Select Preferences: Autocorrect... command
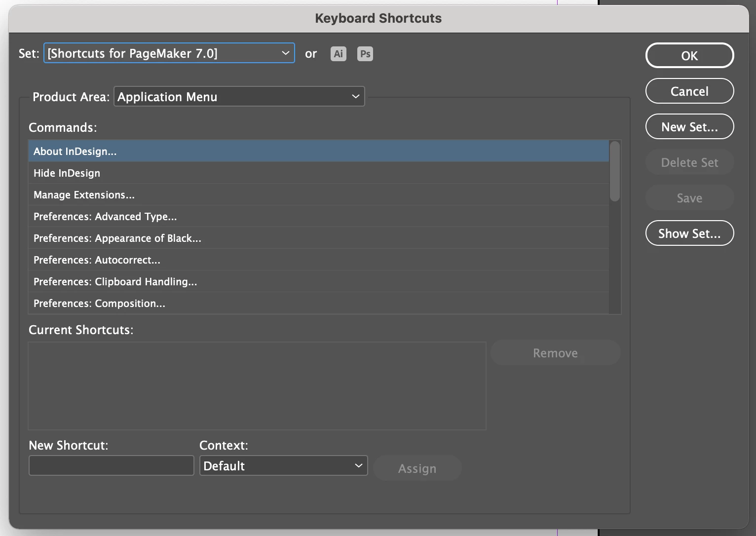756x536 pixels. click(x=319, y=260)
